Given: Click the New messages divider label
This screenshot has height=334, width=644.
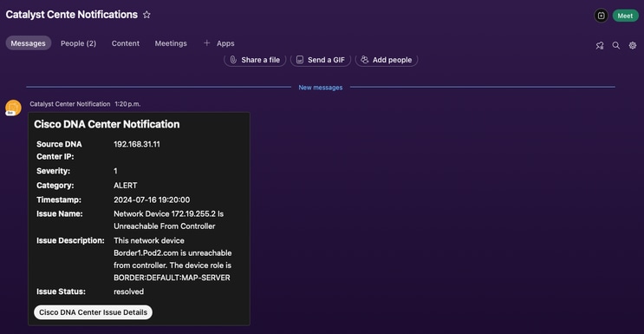Looking at the screenshot, I should 321,88.
